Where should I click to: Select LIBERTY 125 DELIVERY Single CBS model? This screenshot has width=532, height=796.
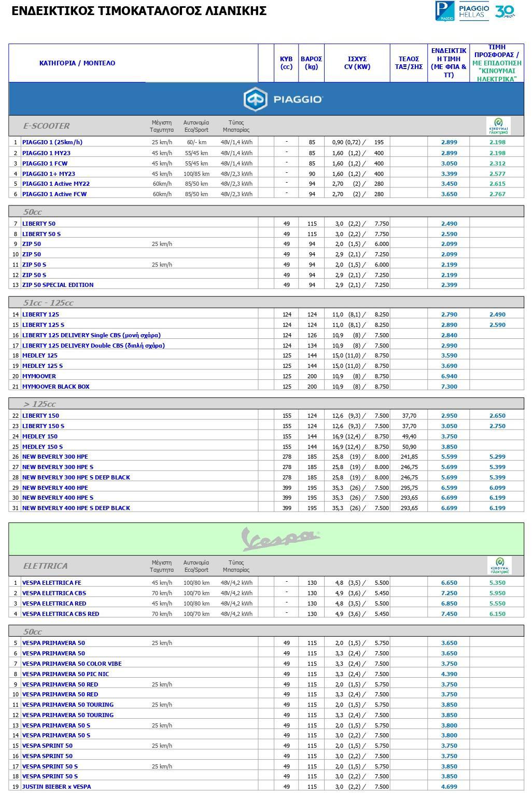point(91,335)
